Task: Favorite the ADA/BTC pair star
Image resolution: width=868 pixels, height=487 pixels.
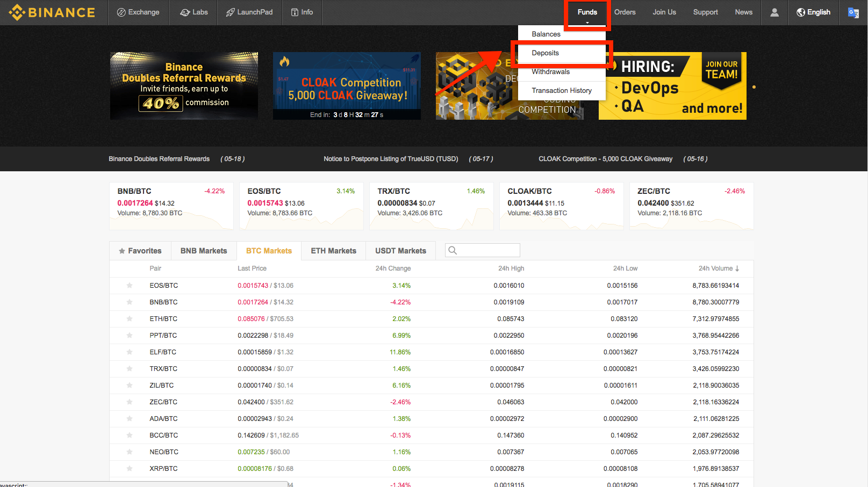Action: pyautogui.click(x=130, y=419)
